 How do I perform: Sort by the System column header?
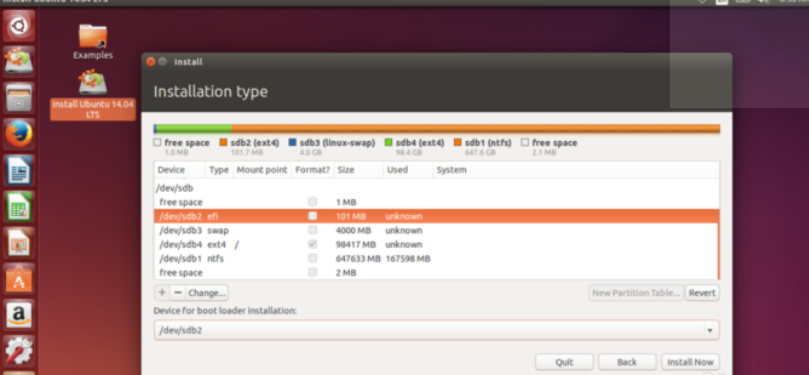tap(576, 170)
